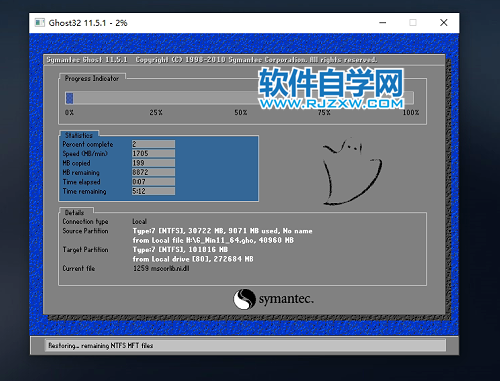The width and height of the screenshot is (500, 381).
Task: Click the Speed (MB/min) label
Action: coord(85,154)
